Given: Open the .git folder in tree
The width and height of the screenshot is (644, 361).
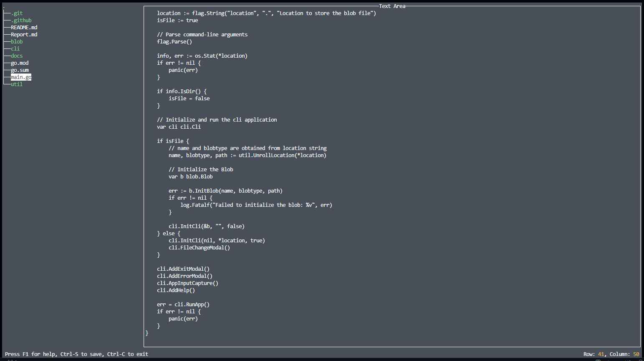Looking at the screenshot, I should click(17, 13).
